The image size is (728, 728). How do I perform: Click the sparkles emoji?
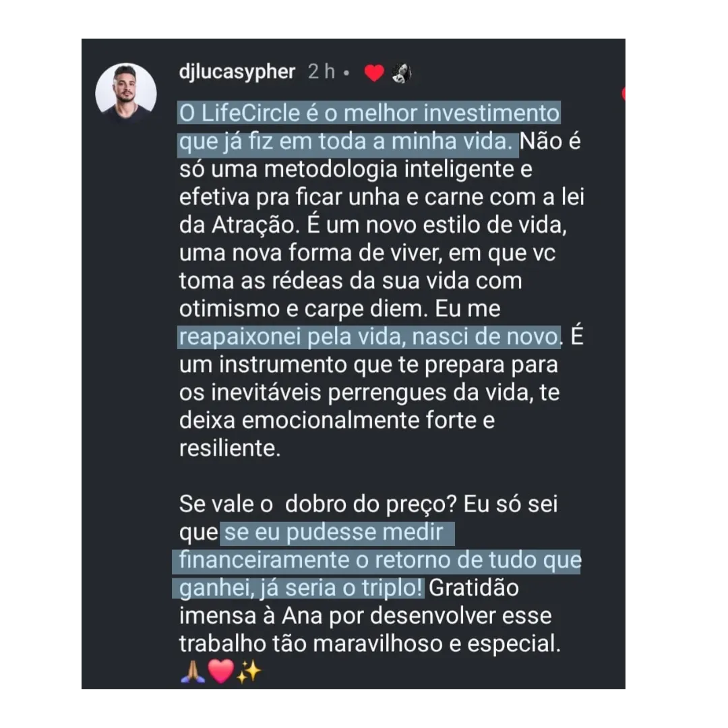pyautogui.click(x=248, y=671)
